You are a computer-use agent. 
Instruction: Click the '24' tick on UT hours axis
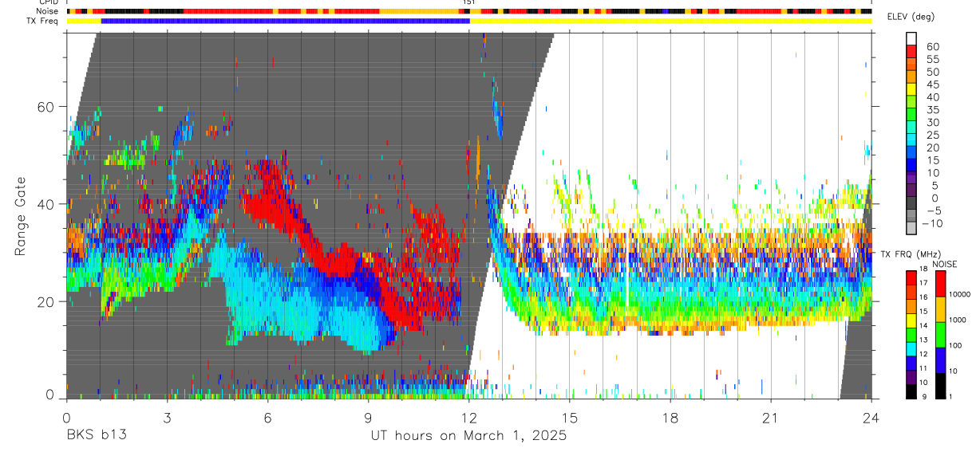tap(871, 418)
